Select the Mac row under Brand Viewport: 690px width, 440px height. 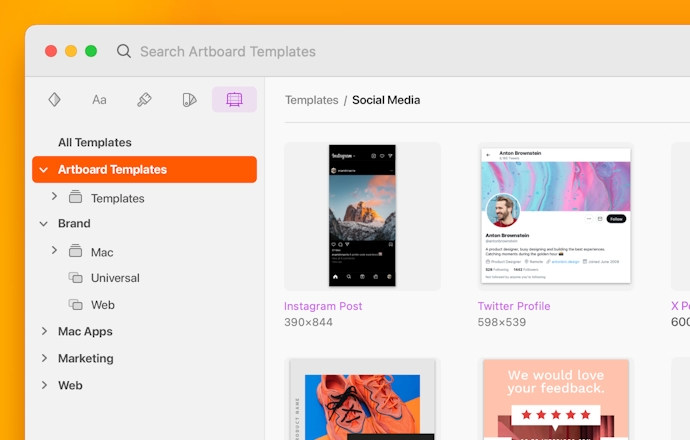tap(102, 253)
